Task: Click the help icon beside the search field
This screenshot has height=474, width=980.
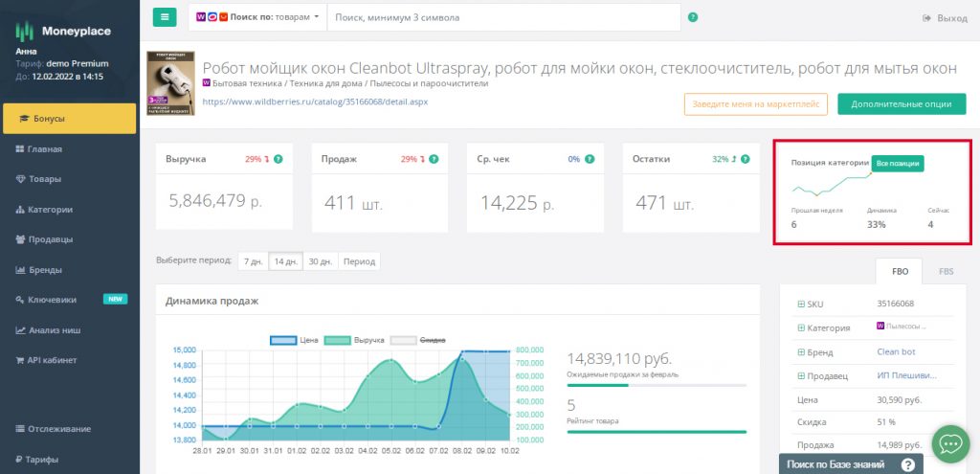Action: 692,17
